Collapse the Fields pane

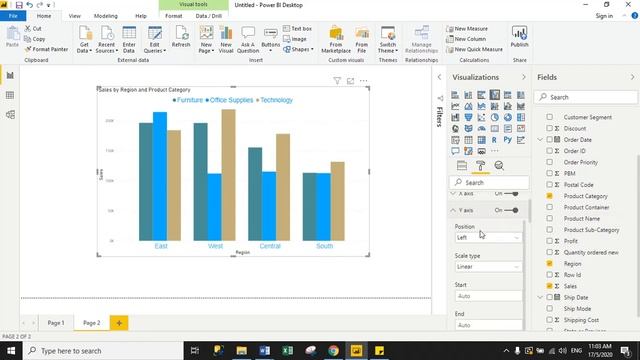632,77
